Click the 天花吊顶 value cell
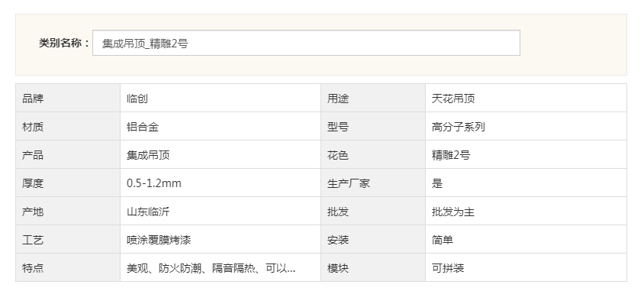 (526, 99)
